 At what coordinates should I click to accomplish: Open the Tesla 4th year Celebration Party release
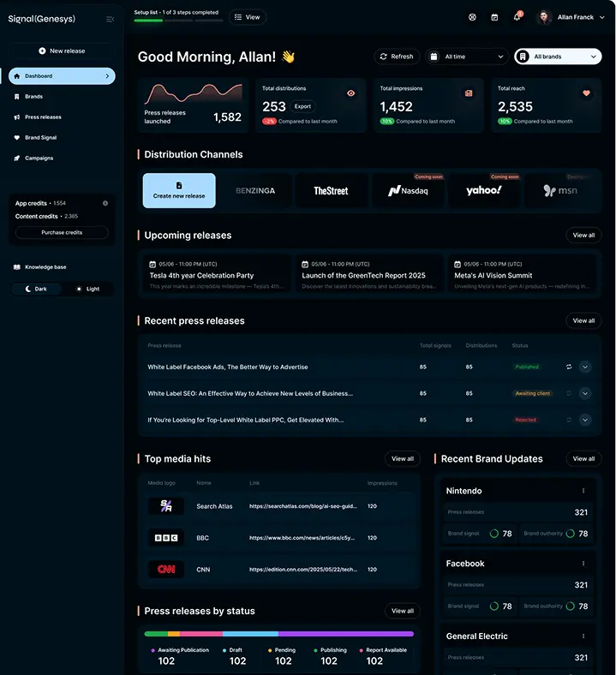[x=216, y=275]
